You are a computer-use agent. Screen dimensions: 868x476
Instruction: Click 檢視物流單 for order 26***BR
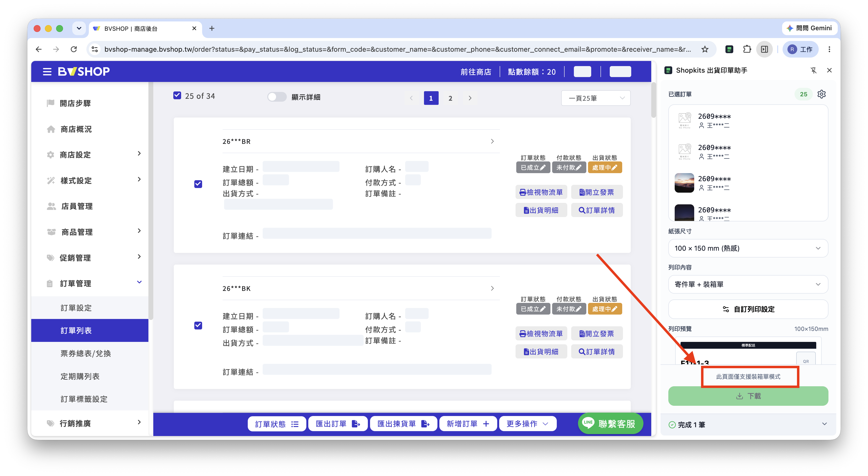[541, 192]
